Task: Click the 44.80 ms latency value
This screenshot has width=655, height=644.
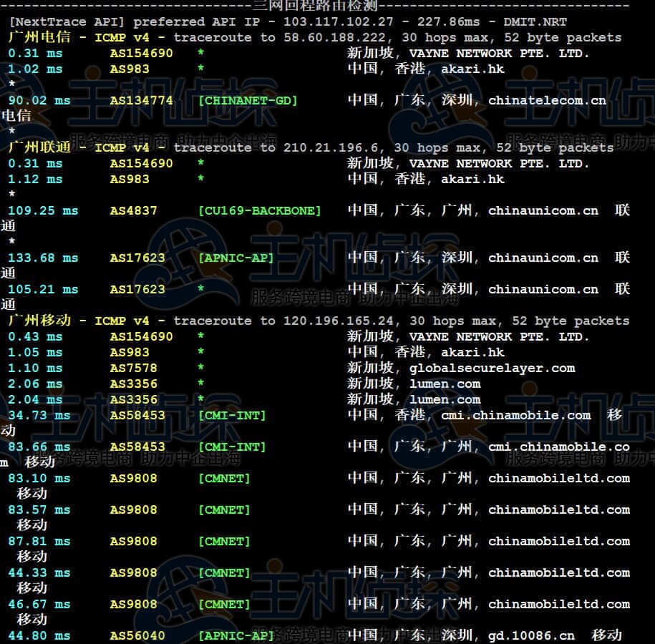Action: pos(39,635)
